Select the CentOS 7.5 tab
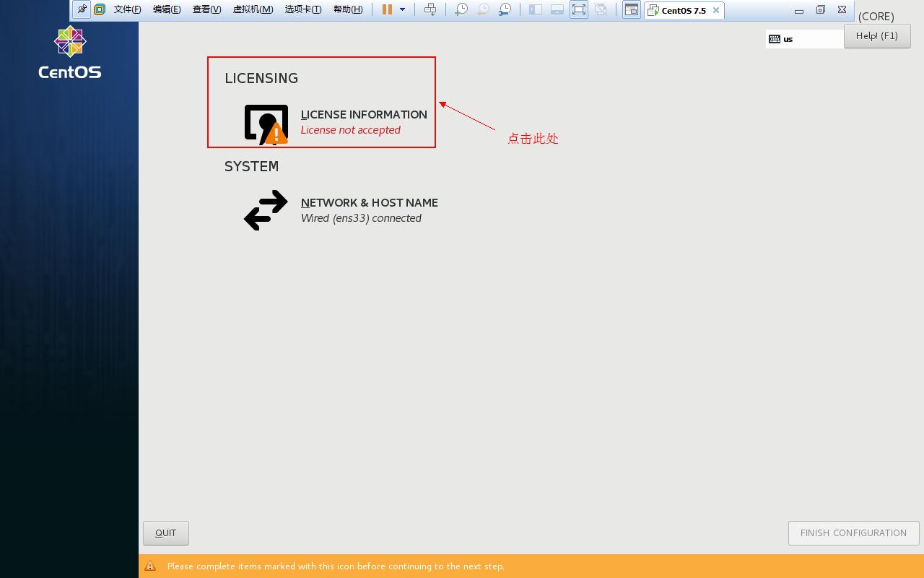 (x=679, y=10)
